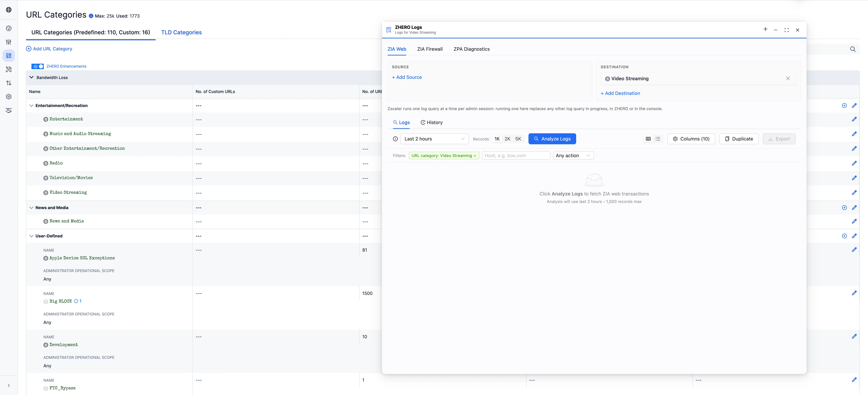Edit the Entertainment row with pencil icon
The width and height of the screenshot is (868, 395).
click(x=854, y=119)
